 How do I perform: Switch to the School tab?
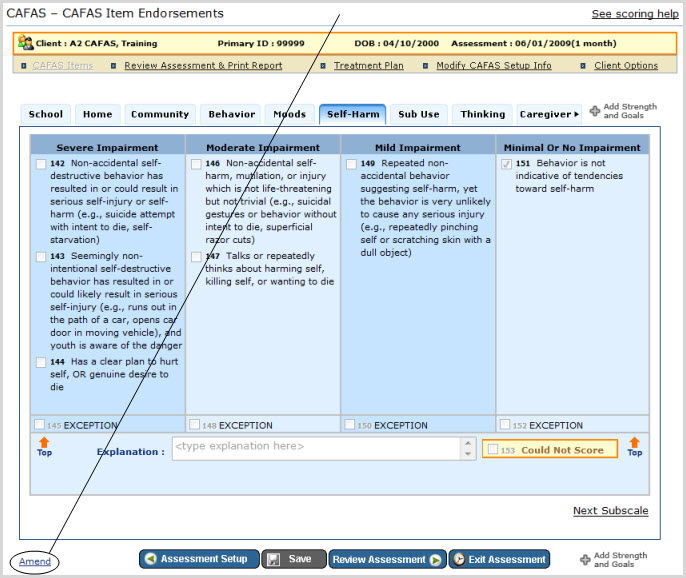click(46, 114)
